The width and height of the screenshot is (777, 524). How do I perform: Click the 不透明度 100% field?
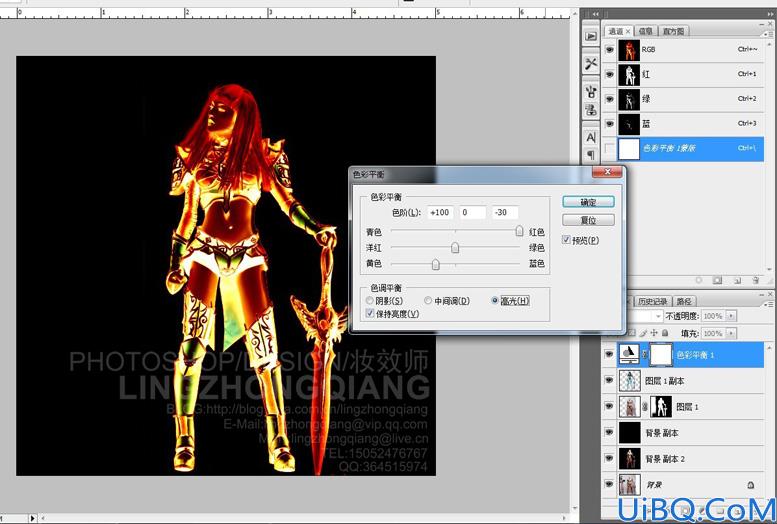coord(714,316)
